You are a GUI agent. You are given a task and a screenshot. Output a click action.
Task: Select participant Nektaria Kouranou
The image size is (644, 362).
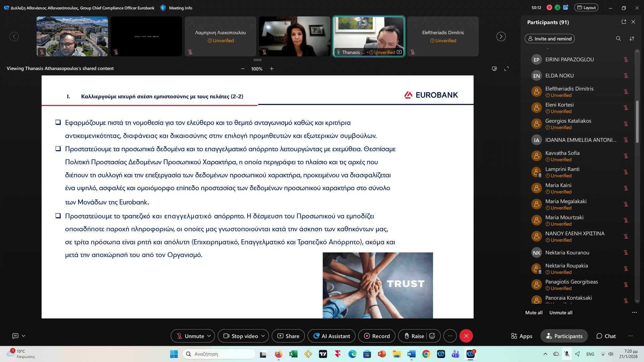579,252
